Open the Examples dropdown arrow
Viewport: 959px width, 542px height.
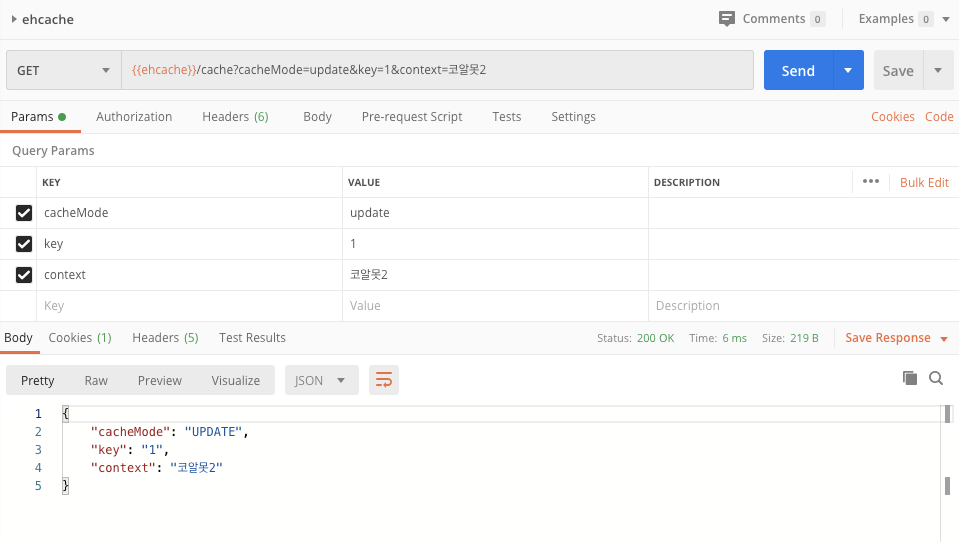pyautogui.click(x=946, y=19)
